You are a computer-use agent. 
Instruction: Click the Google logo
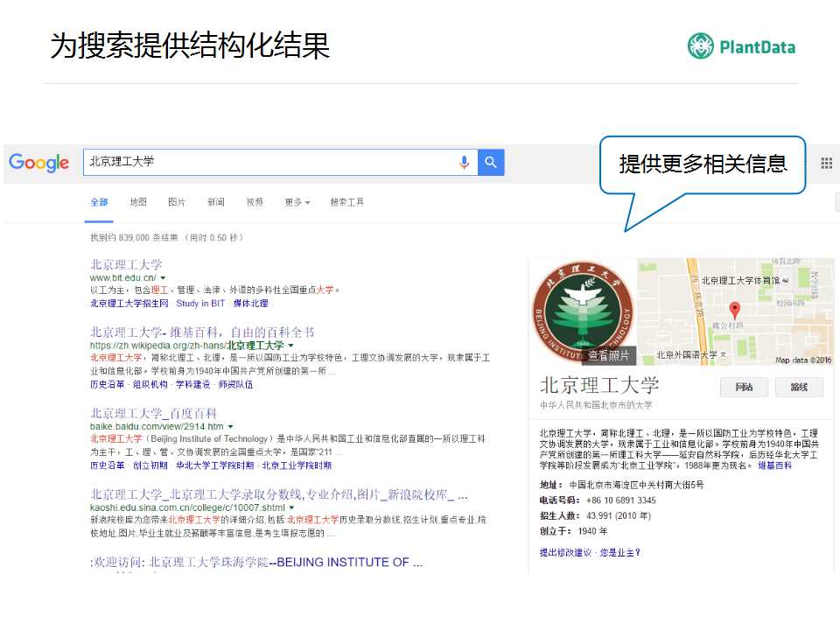click(x=38, y=163)
